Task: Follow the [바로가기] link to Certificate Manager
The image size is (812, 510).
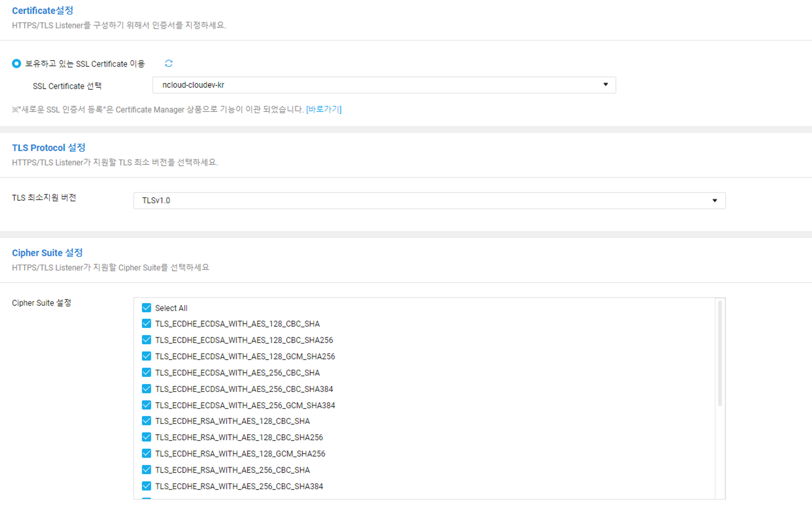Action: coord(324,110)
